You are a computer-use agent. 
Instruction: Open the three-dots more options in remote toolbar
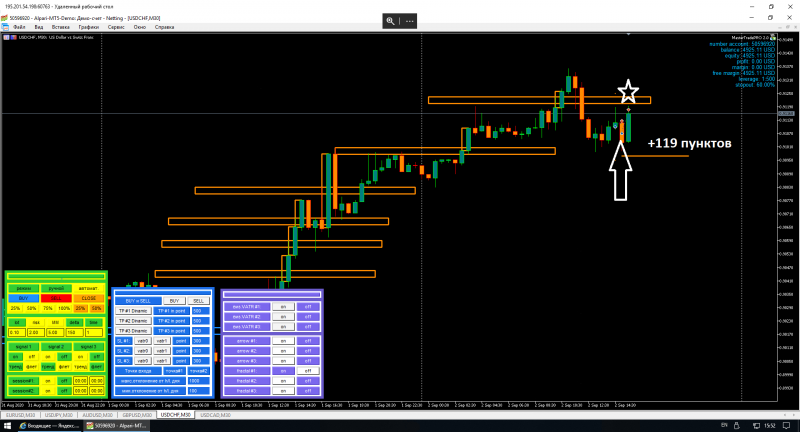409,21
